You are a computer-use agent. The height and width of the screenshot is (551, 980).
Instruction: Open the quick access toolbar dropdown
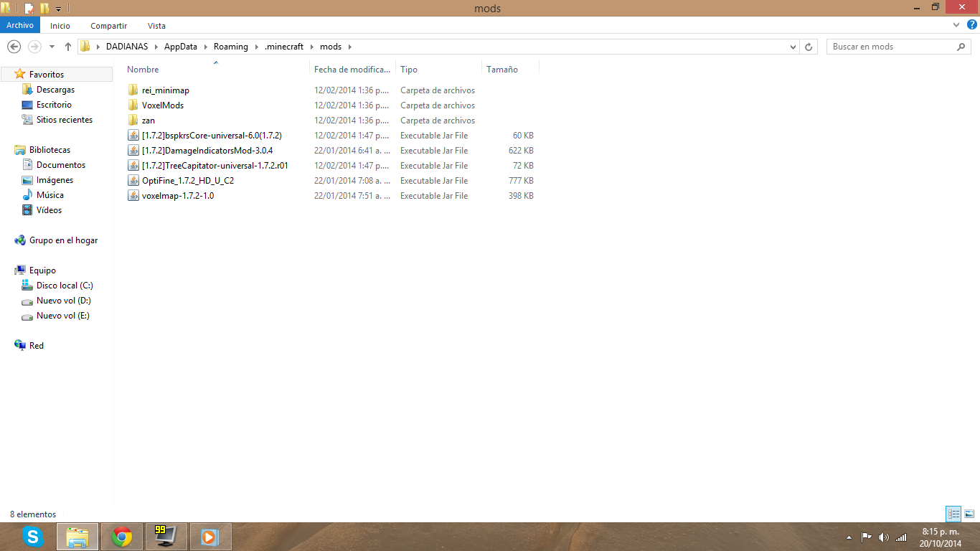point(59,9)
